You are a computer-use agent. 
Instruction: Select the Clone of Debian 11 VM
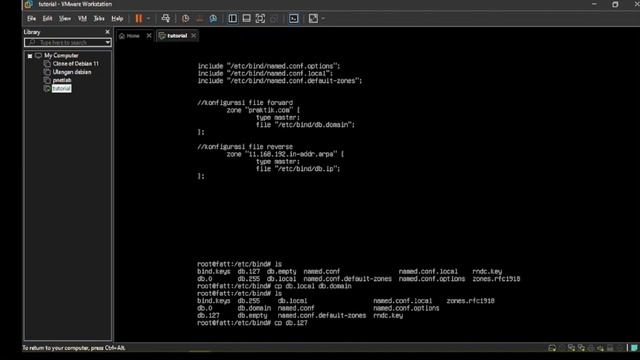click(x=76, y=64)
